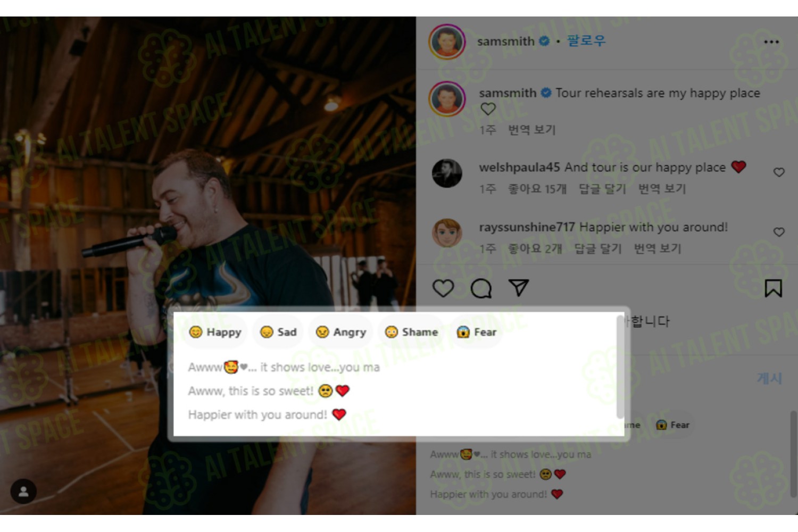Click the tagged people icon on the photo

[23, 492]
